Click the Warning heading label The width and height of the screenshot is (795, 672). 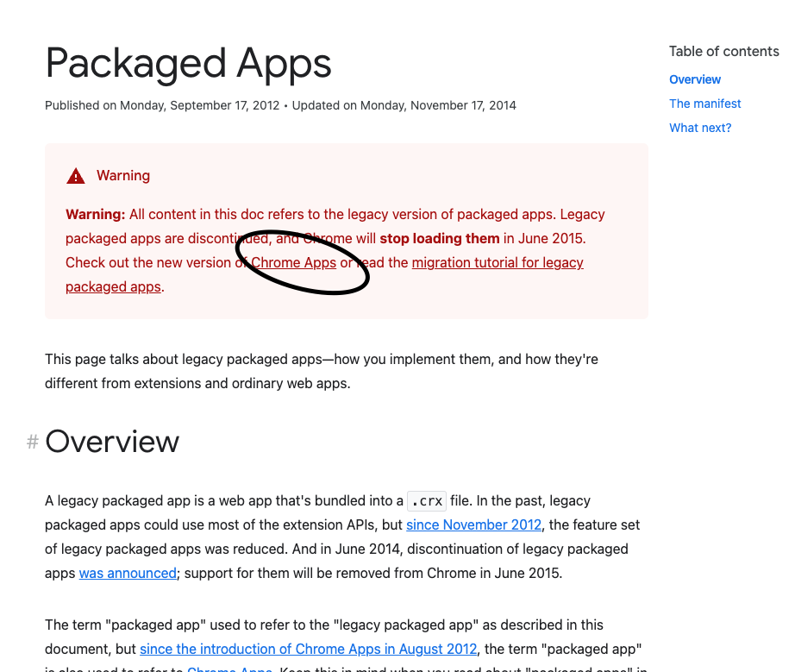[123, 175]
